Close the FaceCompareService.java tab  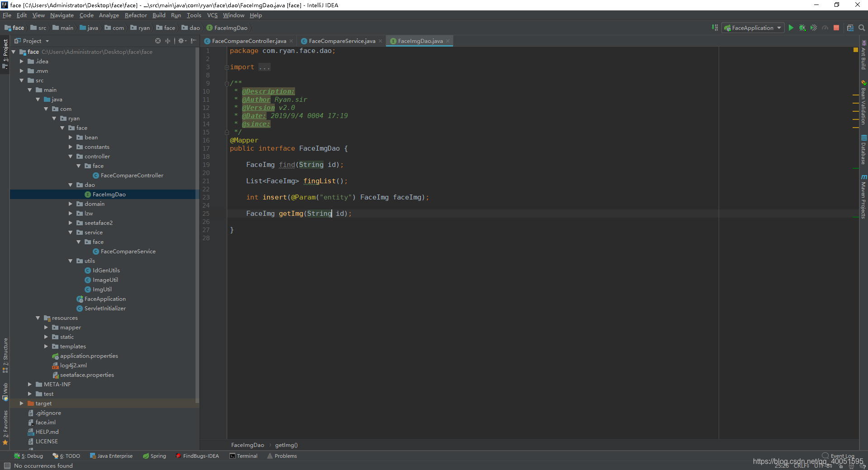point(380,41)
